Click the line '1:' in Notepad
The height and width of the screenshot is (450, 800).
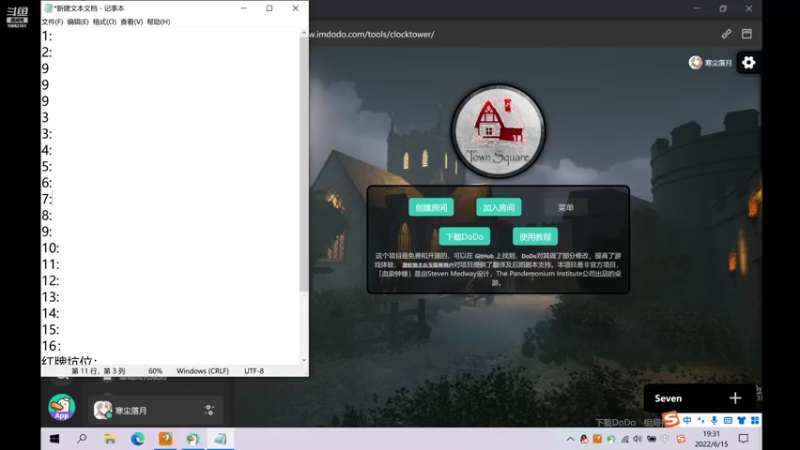(47, 36)
